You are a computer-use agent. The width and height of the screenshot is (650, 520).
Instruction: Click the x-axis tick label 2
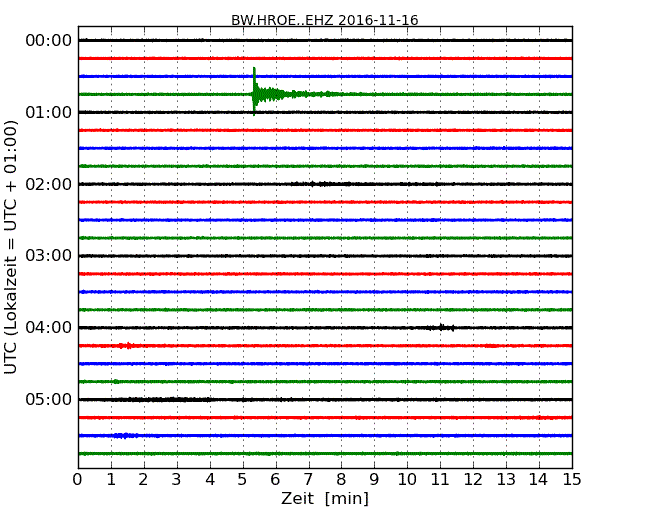pos(143,480)
